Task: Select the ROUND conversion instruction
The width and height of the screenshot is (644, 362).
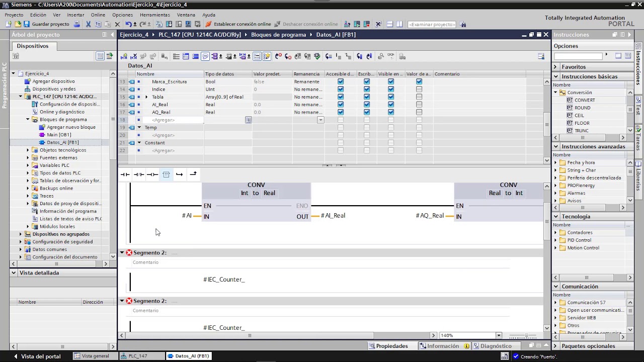Action: [582, 108]
